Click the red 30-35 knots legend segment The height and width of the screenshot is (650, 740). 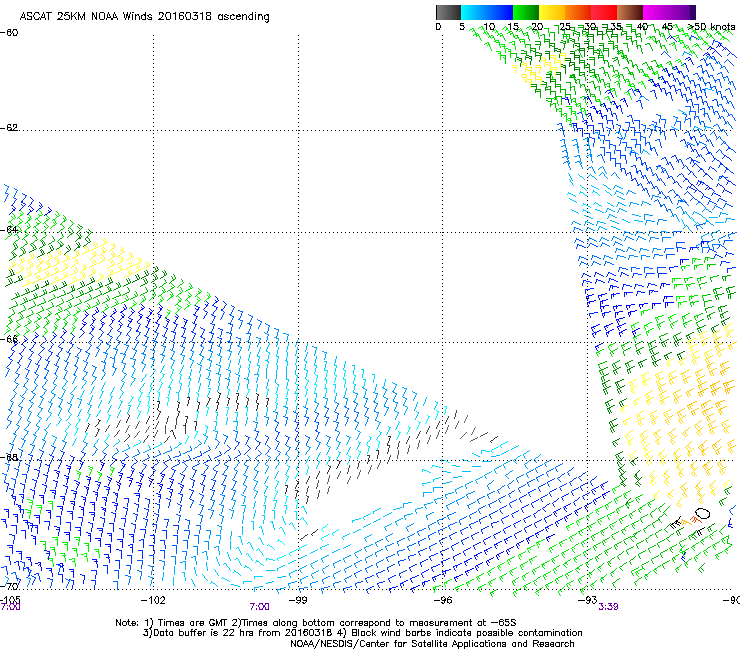(604, 12)
